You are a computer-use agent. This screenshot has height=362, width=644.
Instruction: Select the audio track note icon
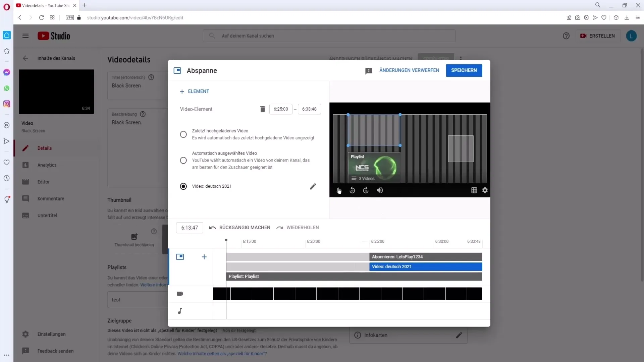(x=180, y=311)
